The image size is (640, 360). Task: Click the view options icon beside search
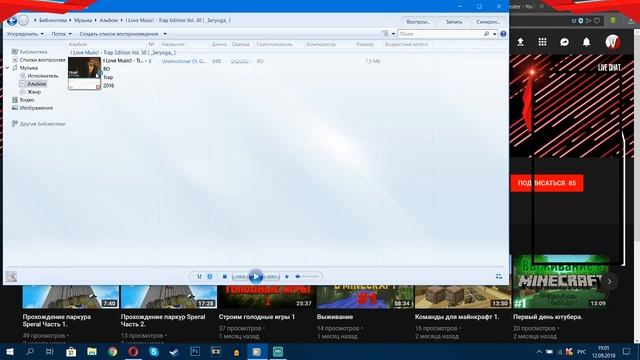(x=385, y=33)
